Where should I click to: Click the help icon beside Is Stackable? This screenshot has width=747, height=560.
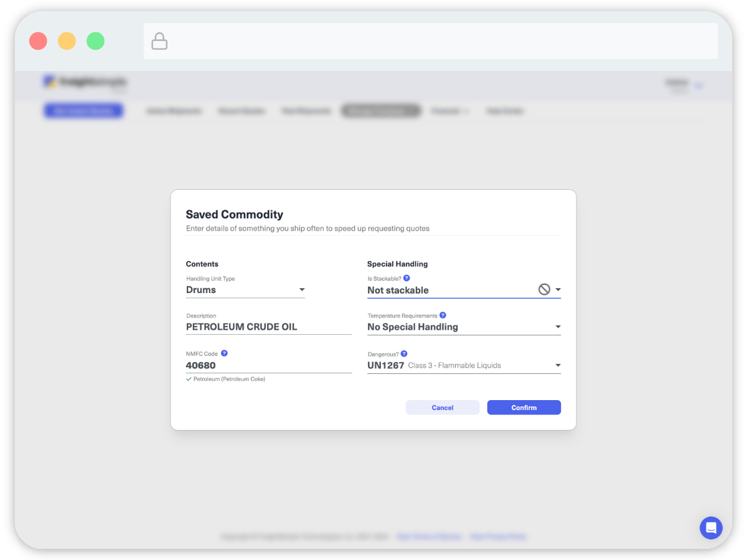[x=406, y=278]
